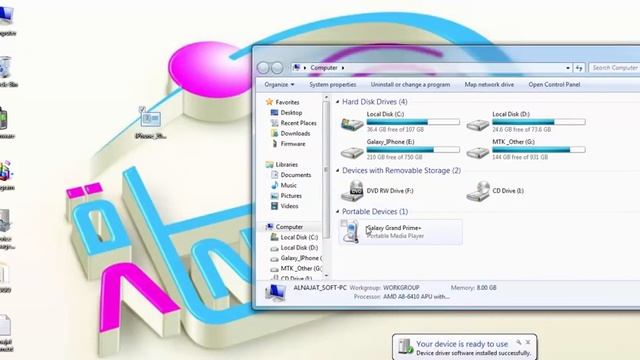Click 'AMD A8-6410 APU' processor text
The height and width of the screenshot is (360, 640).
coord(416,297)
